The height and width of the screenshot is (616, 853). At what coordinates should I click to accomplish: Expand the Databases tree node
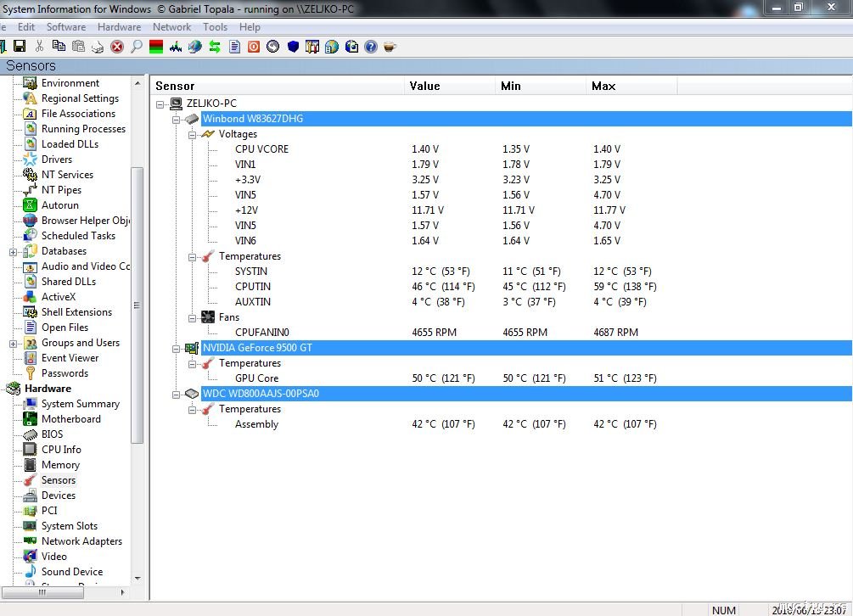pos(14,252)
